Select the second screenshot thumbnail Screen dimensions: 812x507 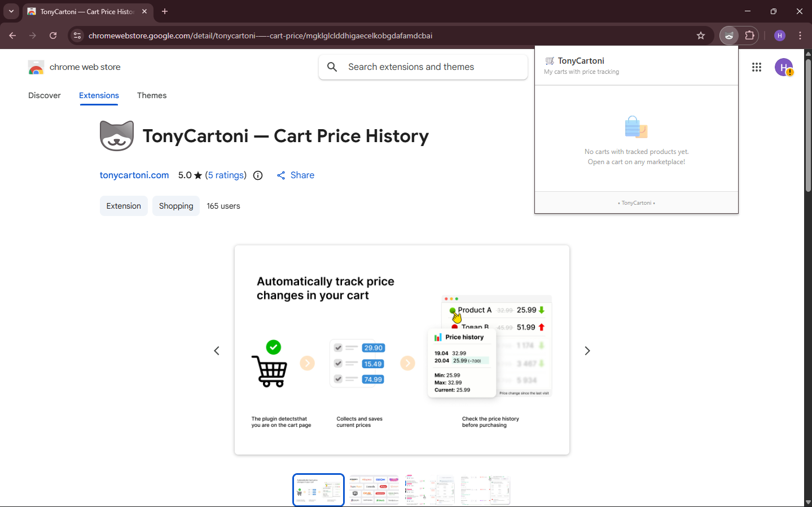click(374, 490)
